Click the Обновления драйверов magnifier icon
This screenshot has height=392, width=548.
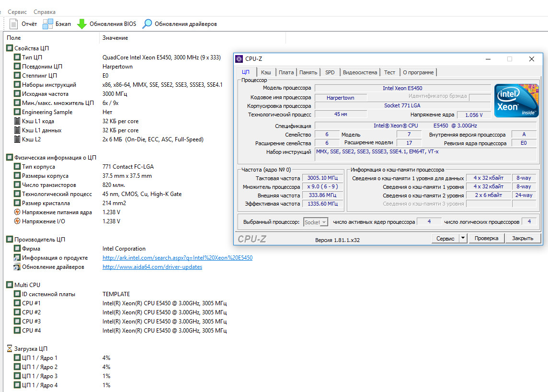coord(148,23)
